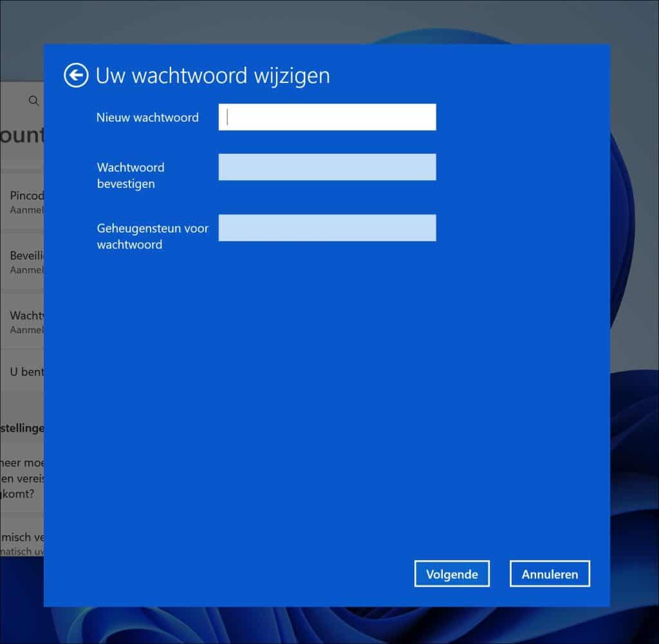Viewport: 659px width, 644px height.
Task: Select the 'U bent' row in background Settings
Action: pyautogui.click(x=22, y=372)
